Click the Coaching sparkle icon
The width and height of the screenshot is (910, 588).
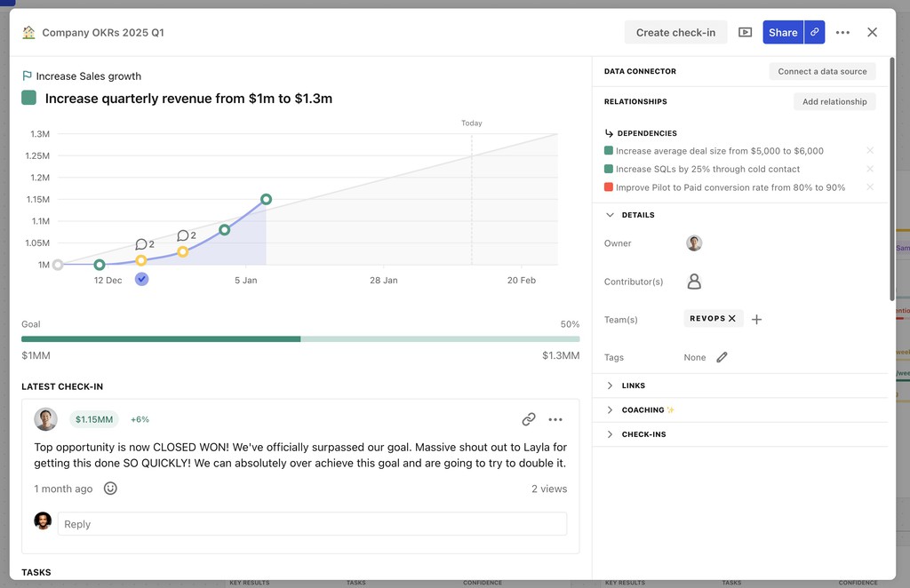(670, 410)
